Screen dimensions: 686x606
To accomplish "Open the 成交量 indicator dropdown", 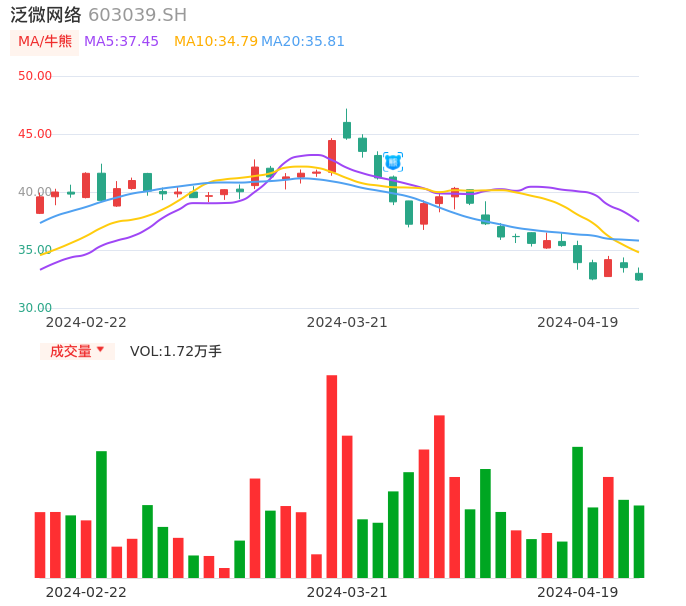I will 77,351.
